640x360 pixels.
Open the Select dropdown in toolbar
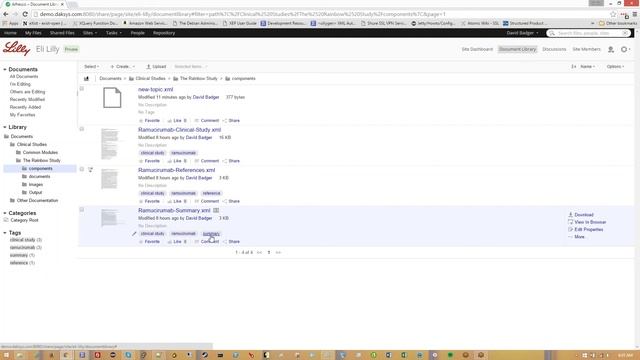tap(91, 67)
